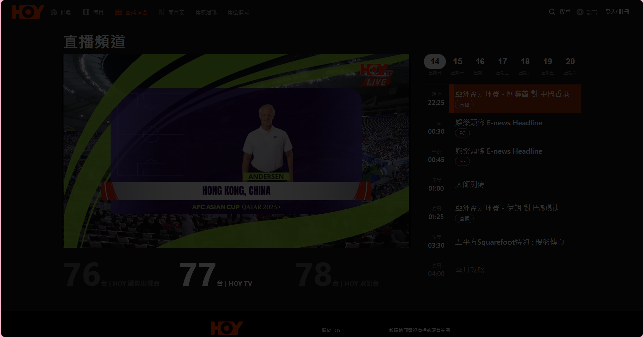Screen dimensions: 644x337
Task: Click the HOY logo in the top bar
Action: tap(28, 12)
